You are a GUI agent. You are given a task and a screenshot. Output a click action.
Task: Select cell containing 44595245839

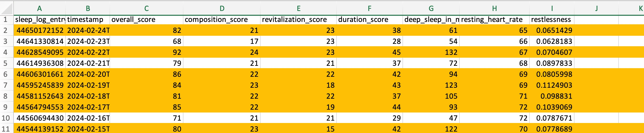coord(40,85)
